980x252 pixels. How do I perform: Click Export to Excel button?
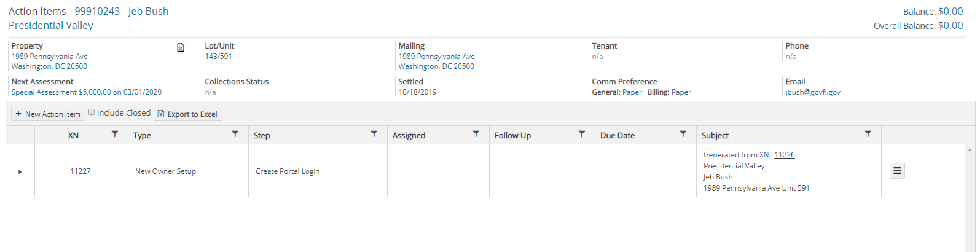[187, 114]
